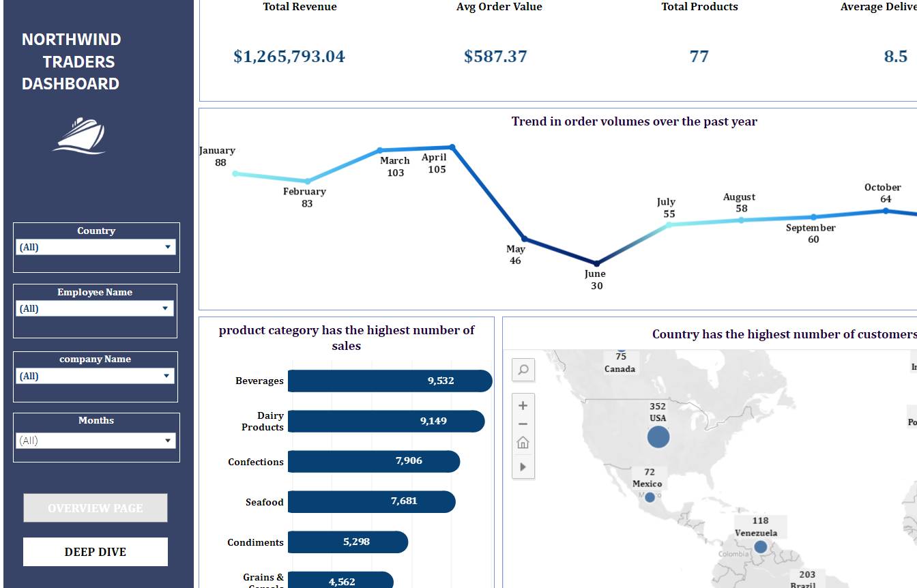This screenshot has width=917, height=588.
Task: Click the March data point on trend line
Action: [x=380, y=150]
